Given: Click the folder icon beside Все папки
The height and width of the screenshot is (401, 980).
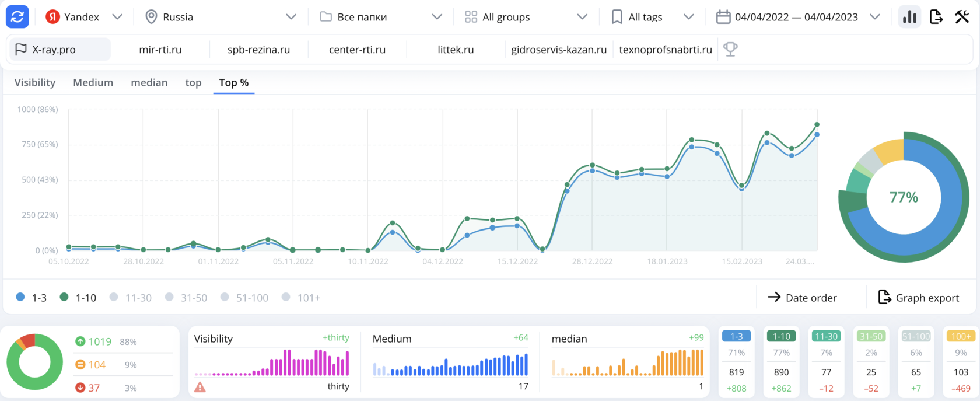Looking at the screenshot, I should click(x=325, y=17).
